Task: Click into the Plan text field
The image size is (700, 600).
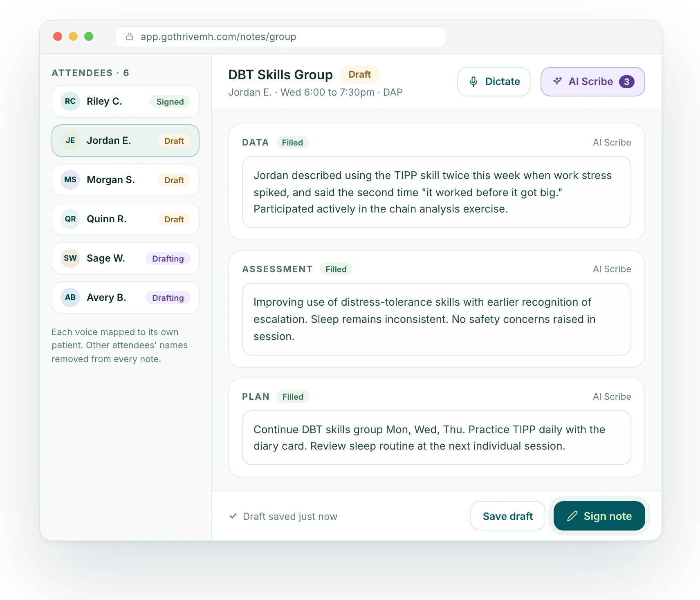Action: coord(437,438)
